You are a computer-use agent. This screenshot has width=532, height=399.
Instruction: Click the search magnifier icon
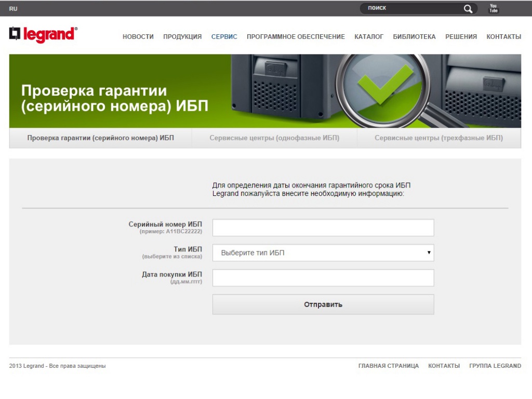(468, 9)
